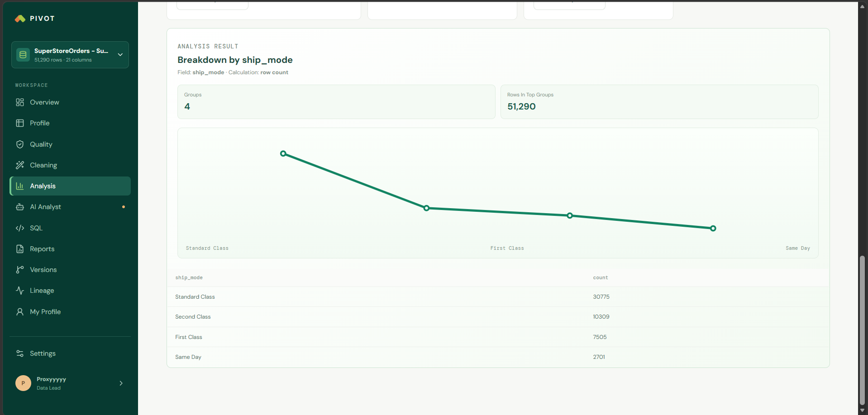Viewport: 868px width, 415px height.
Task: Click the Lineage activity icon
Action: [20, 291]
